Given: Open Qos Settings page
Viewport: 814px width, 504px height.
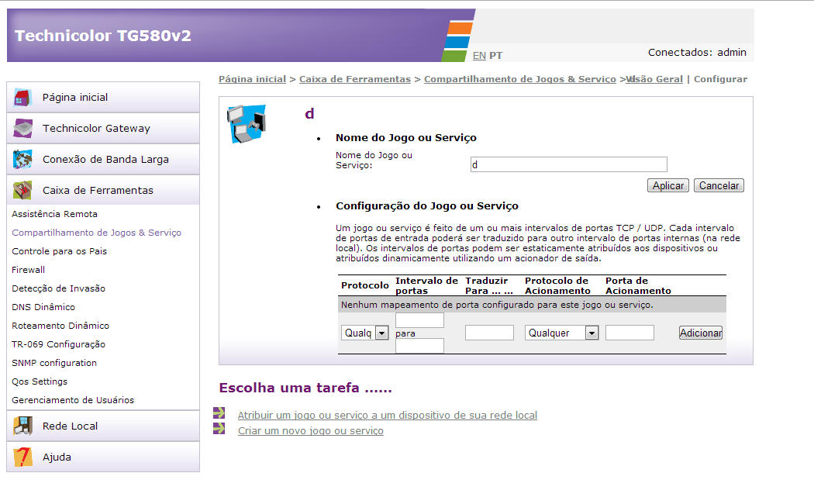Looking at the screenshot, I should click(40, 381).
